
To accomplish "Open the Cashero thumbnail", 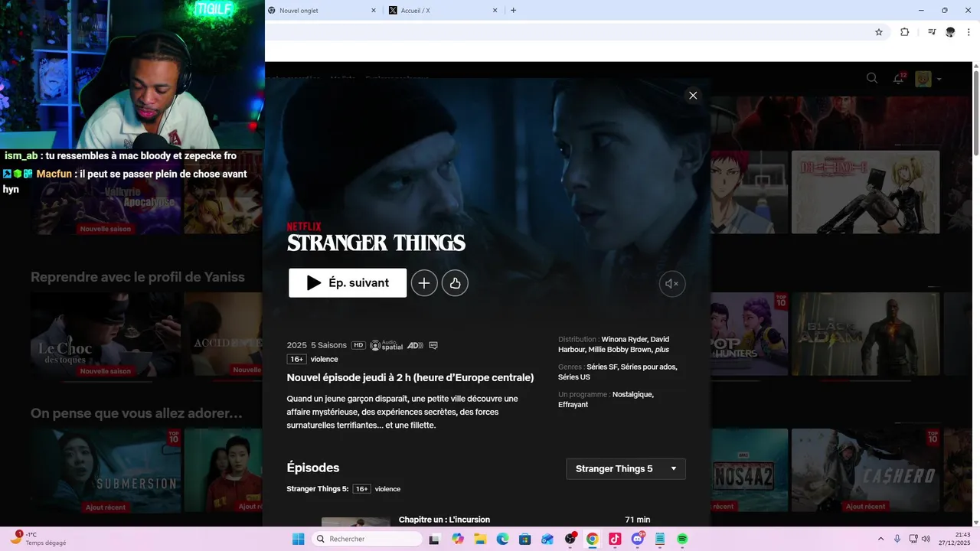I will [865, 471].
